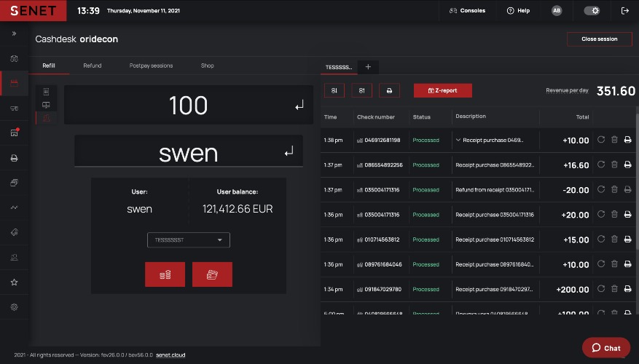Switch to the Refund tab
The image size is (639, 364).
pyautogui.click(x=93, y=66)
